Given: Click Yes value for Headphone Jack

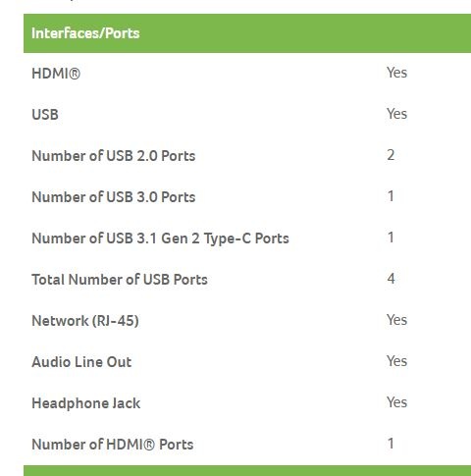Looking at the screenshot, I should click(x=396, y=402).
